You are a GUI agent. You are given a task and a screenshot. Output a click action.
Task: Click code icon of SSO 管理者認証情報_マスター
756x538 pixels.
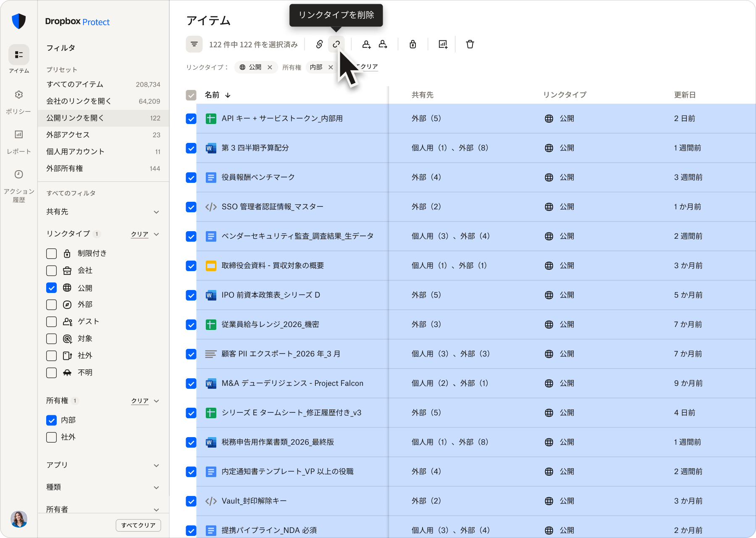pos(211,207)
